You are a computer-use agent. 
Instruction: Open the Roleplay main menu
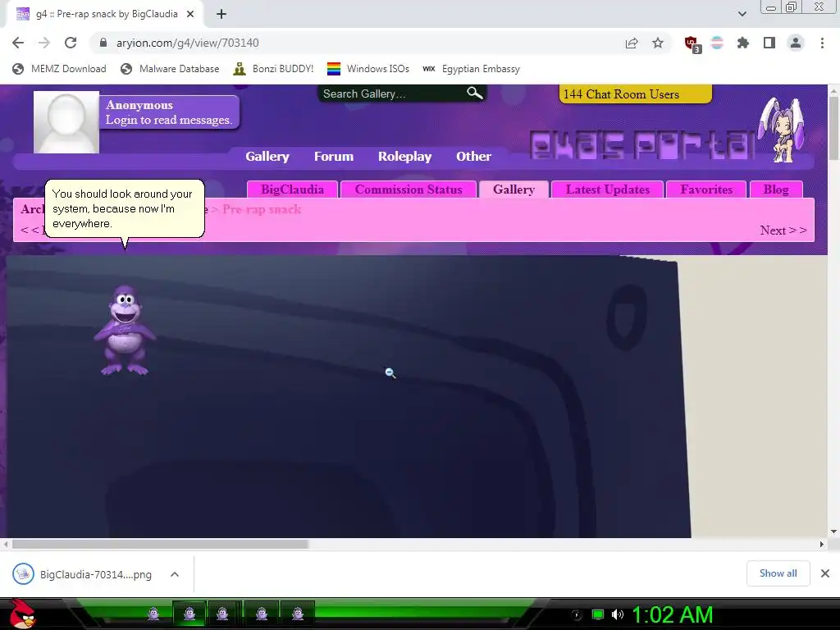pos(405,157)
